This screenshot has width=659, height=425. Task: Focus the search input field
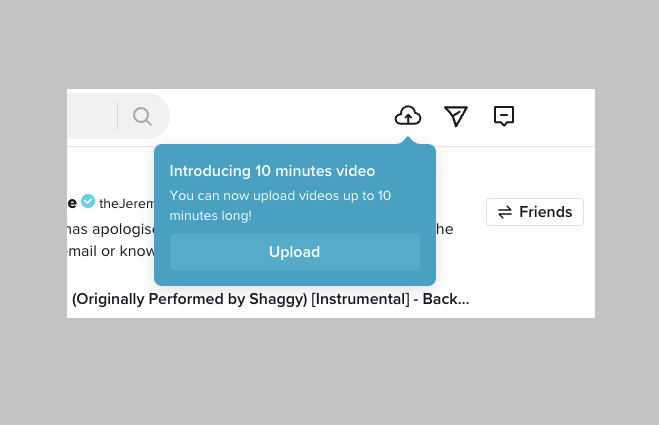90,116
